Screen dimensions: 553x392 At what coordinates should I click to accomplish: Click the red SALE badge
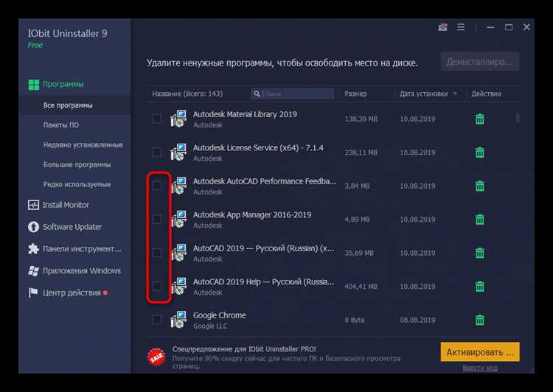(x=156, y=357)
